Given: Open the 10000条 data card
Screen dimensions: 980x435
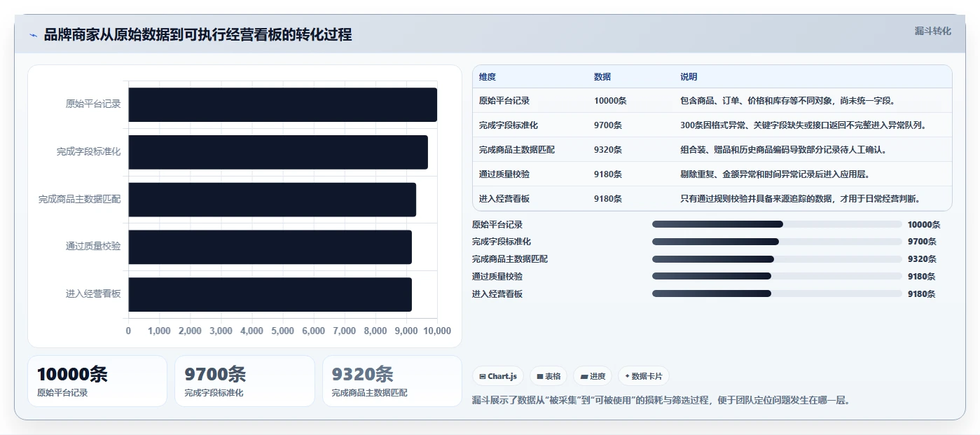Looking at the screenshot, I should pos(97,381).
